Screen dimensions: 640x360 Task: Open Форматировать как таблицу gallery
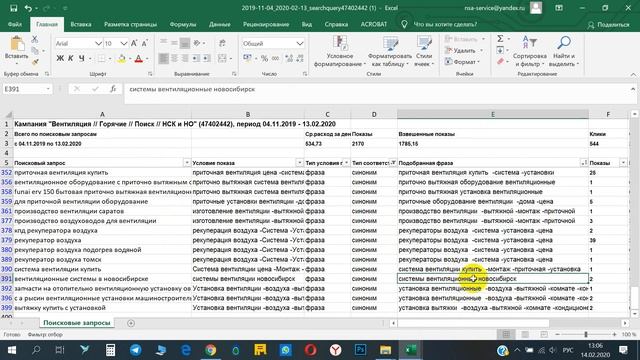[x=390, y=51]
